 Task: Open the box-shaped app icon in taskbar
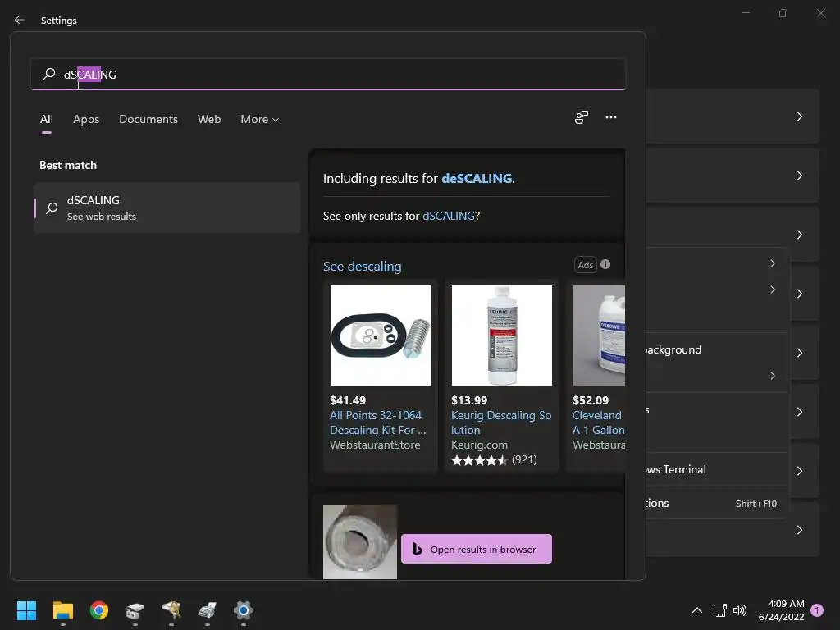tap(135, 610)
